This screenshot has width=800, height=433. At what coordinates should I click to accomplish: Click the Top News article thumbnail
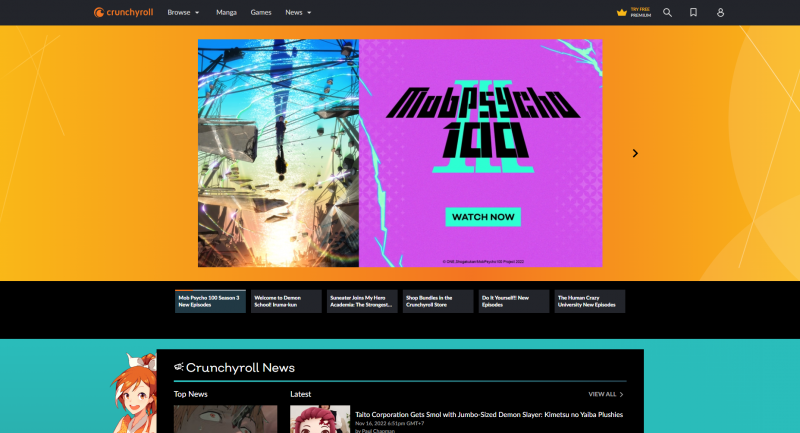click(x=226, y=419)
